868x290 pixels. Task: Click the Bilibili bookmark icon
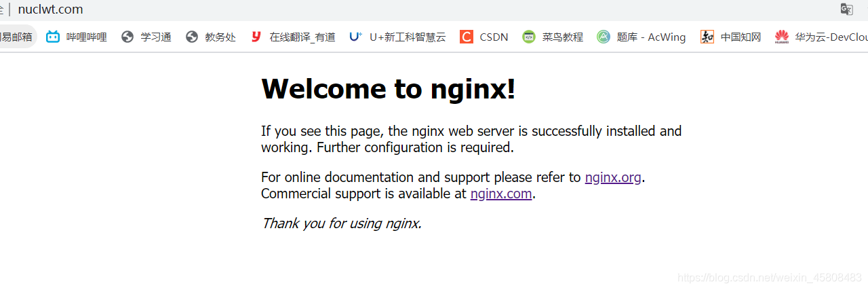pos(53,37)
